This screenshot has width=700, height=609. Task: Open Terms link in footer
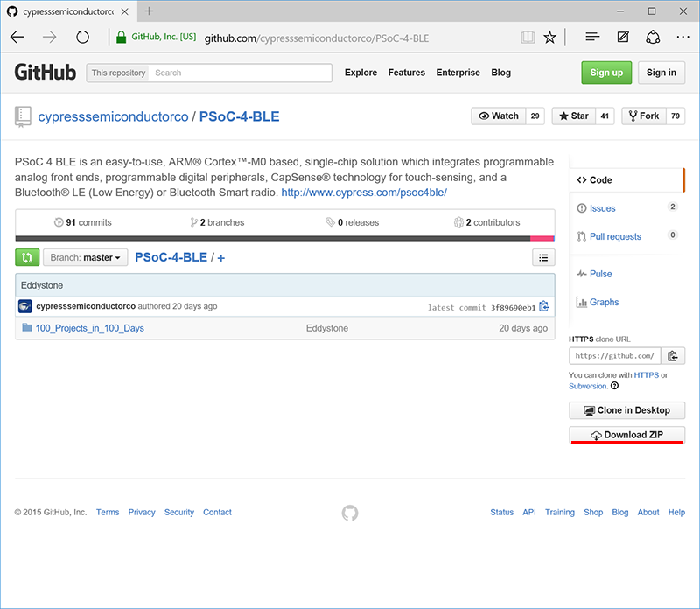pos(108,512)
